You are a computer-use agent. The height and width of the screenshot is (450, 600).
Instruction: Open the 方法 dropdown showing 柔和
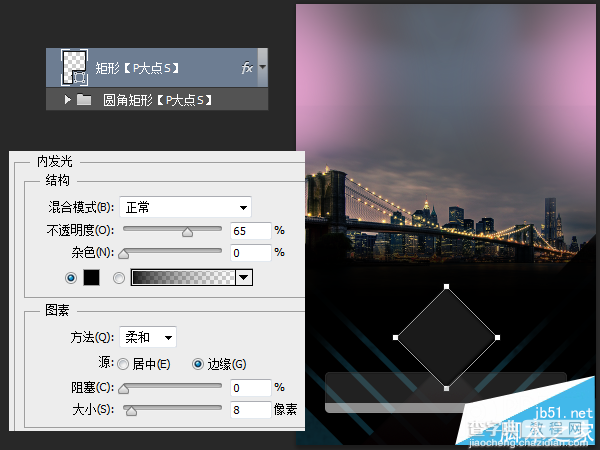click(148, 337)
